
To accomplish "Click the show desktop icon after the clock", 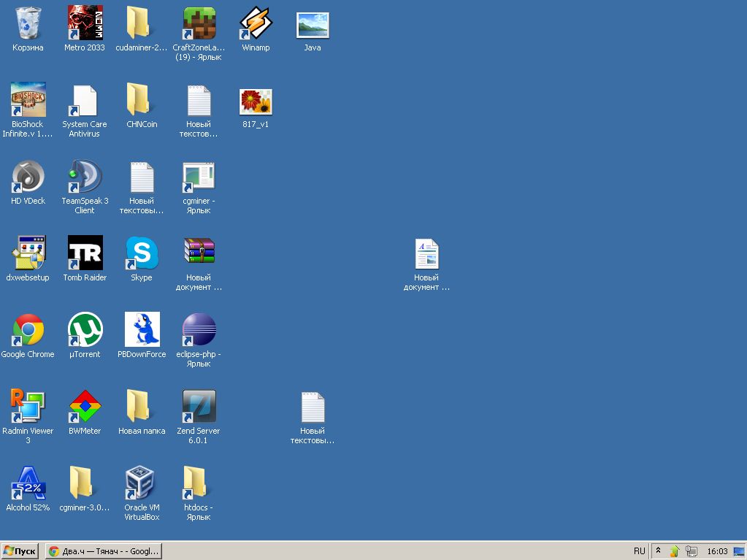I will point(740,551).
